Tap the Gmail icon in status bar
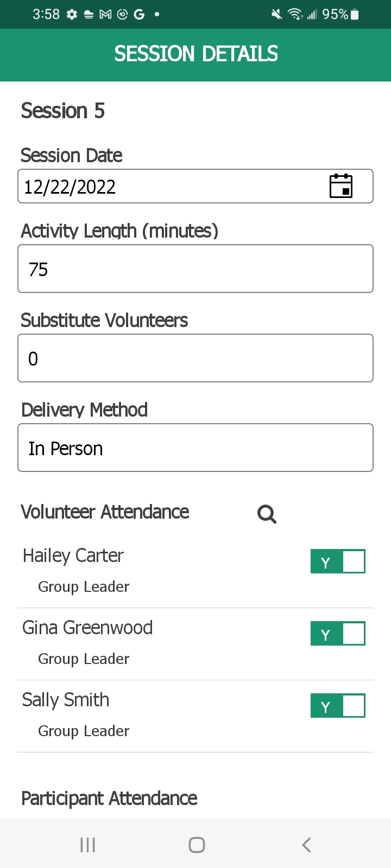 point(105,15)
